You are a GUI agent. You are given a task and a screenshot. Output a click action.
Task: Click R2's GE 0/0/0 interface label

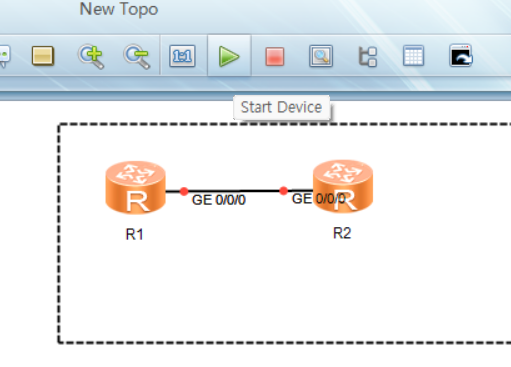click(x=319, y=199)
